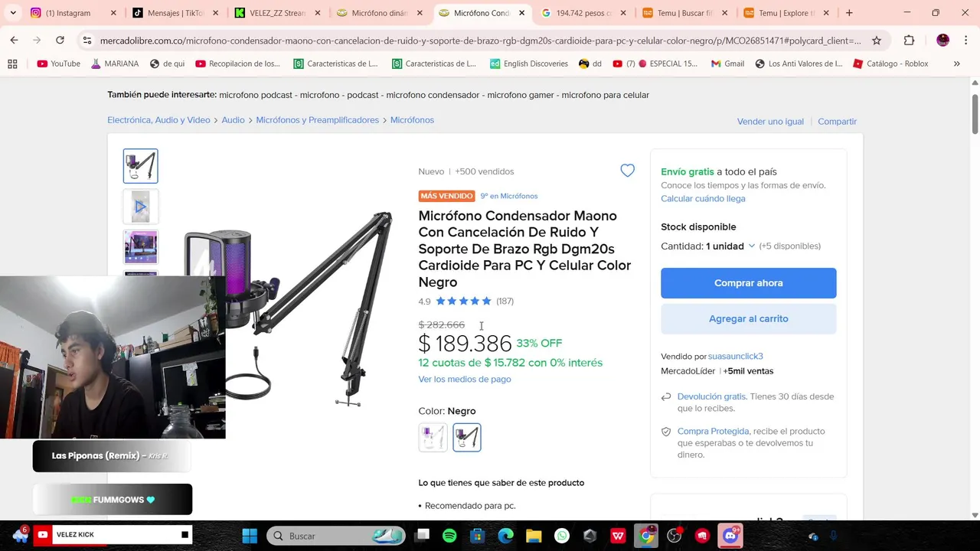
Task: Open a new tab with plus button
Action: click(x=849, y=13)
